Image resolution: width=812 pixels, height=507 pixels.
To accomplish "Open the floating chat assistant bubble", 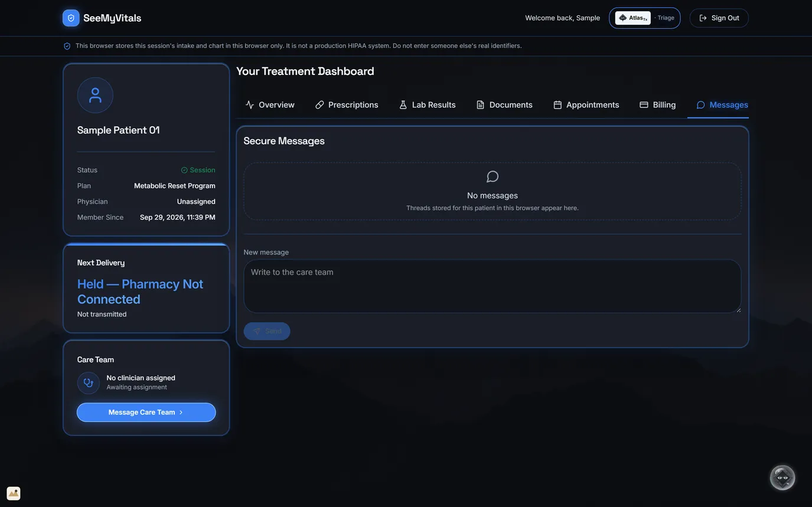I will (x=782, y=477).
